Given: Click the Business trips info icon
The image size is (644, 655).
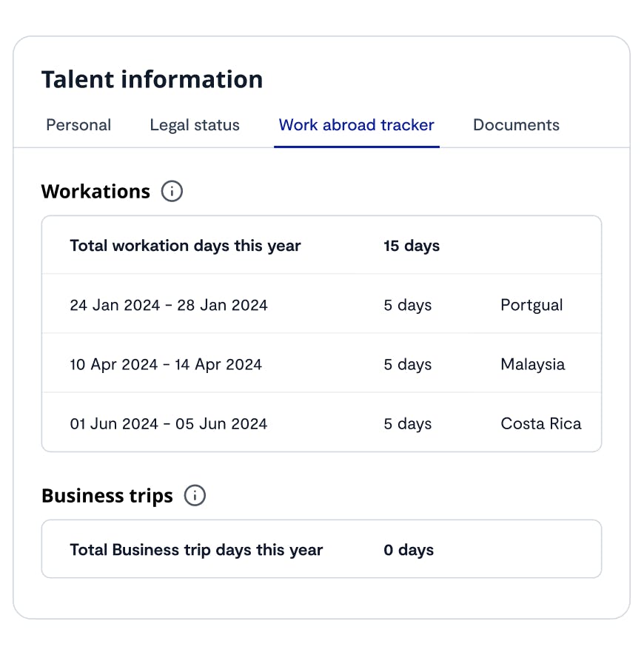Looking at the screenshot, I should coord(195,496).
